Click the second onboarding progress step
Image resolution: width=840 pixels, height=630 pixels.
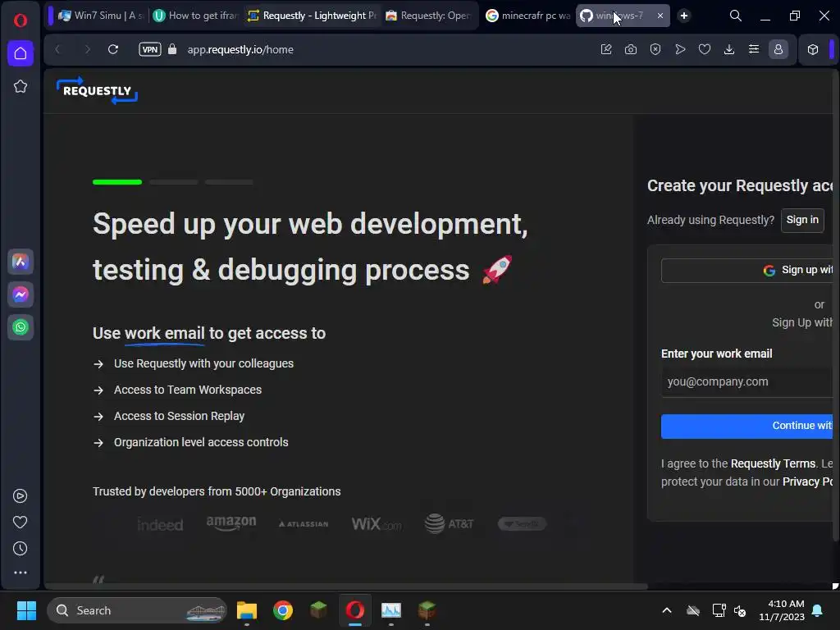click(174, 182)
